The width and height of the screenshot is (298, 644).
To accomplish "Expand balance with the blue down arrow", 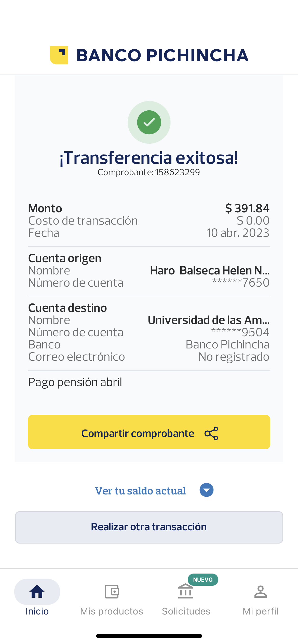I will 206,490.
